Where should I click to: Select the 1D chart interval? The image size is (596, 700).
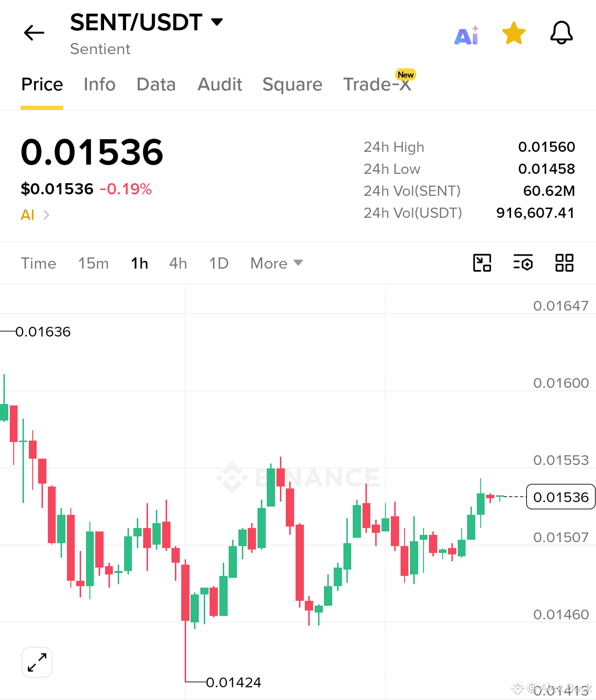[219, 263]
